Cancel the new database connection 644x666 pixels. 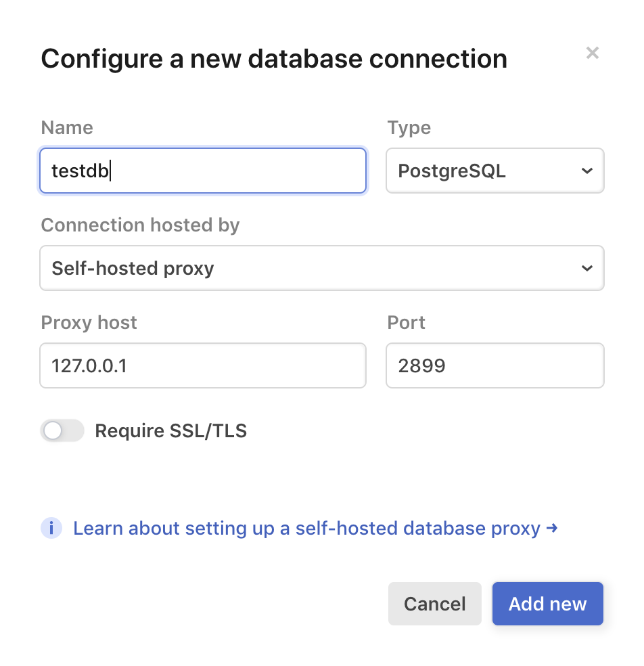click(x=434, y=604)
